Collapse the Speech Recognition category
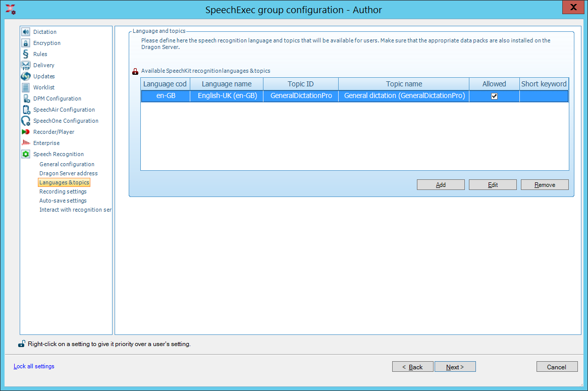The image size is (588, 391). pyautogui.click(x=59, y=154)
